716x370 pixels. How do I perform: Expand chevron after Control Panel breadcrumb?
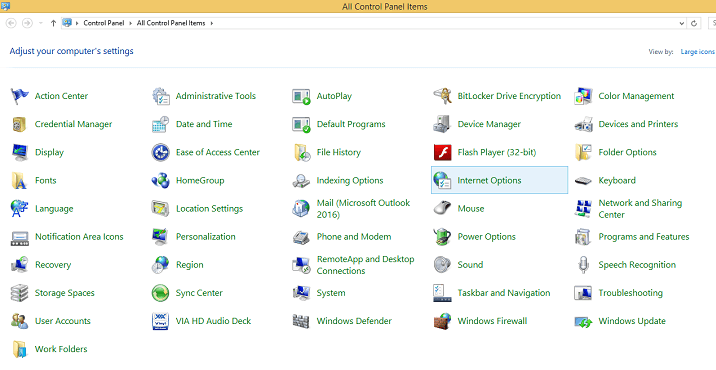[x=131, y=23]
